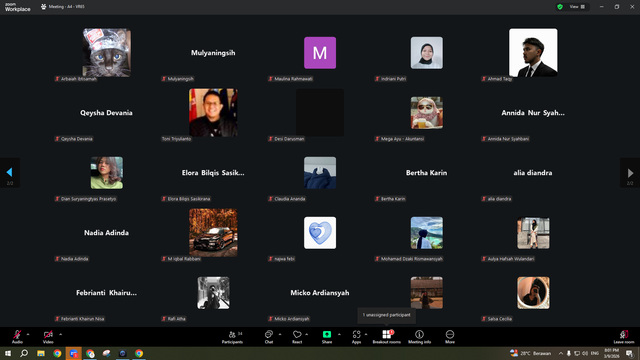Image resolution: width=640 pixels, height=360 pixels.
Task: Expand the audio options arrow
Action: coord(28,334)
